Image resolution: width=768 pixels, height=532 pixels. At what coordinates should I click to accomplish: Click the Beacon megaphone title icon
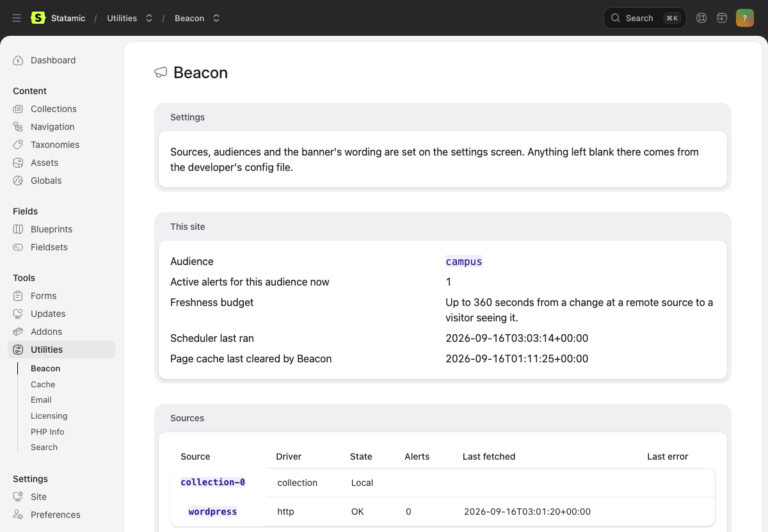tap(161, 72)
